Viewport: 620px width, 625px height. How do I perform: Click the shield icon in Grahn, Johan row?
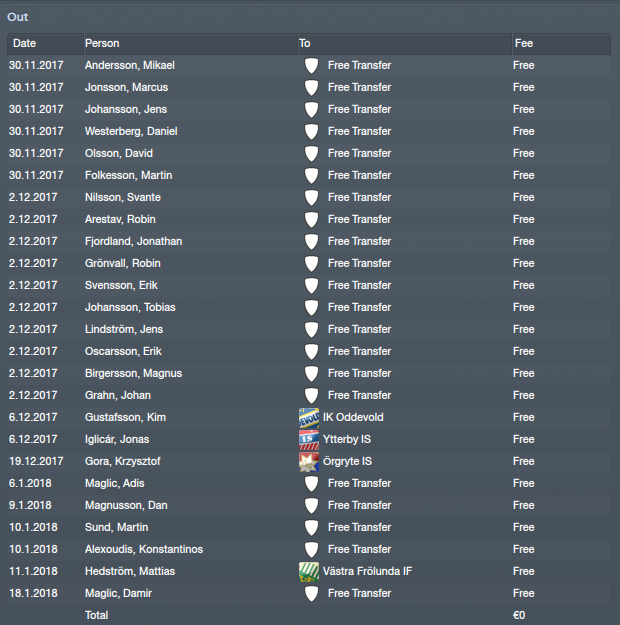[x=311, y=396]
